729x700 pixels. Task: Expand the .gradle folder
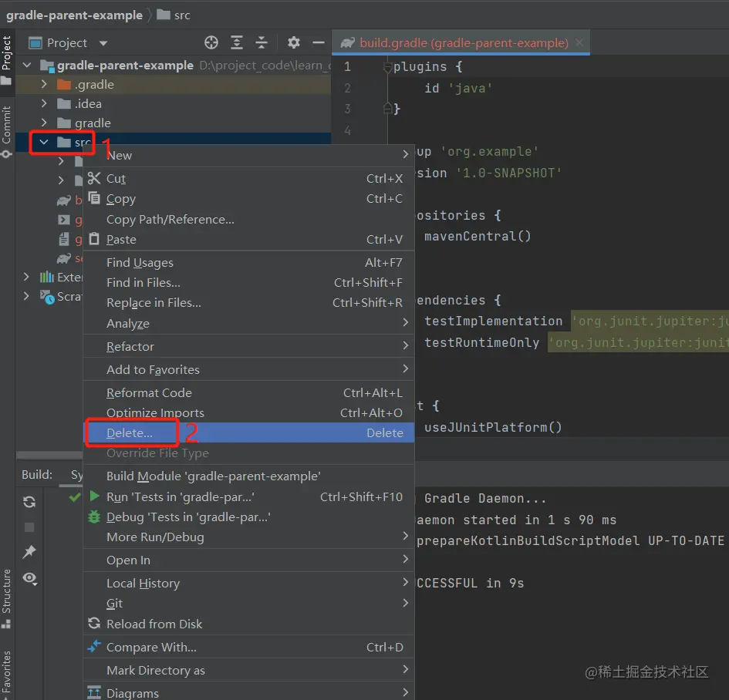tap(44, 84)
